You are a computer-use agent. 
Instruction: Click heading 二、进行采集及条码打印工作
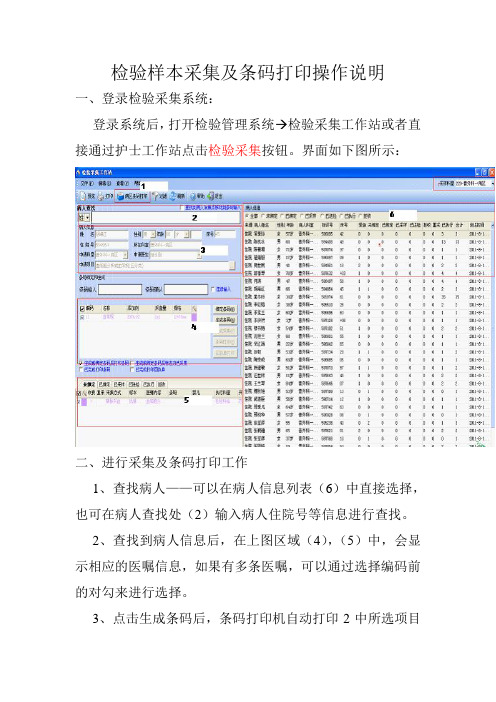(x=161, y=462)
